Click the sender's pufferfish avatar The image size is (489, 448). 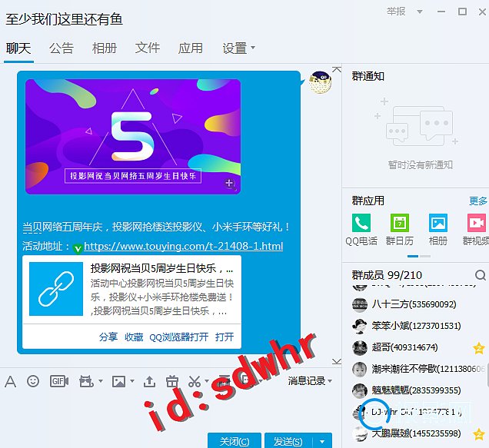click(x=321, y=82)
